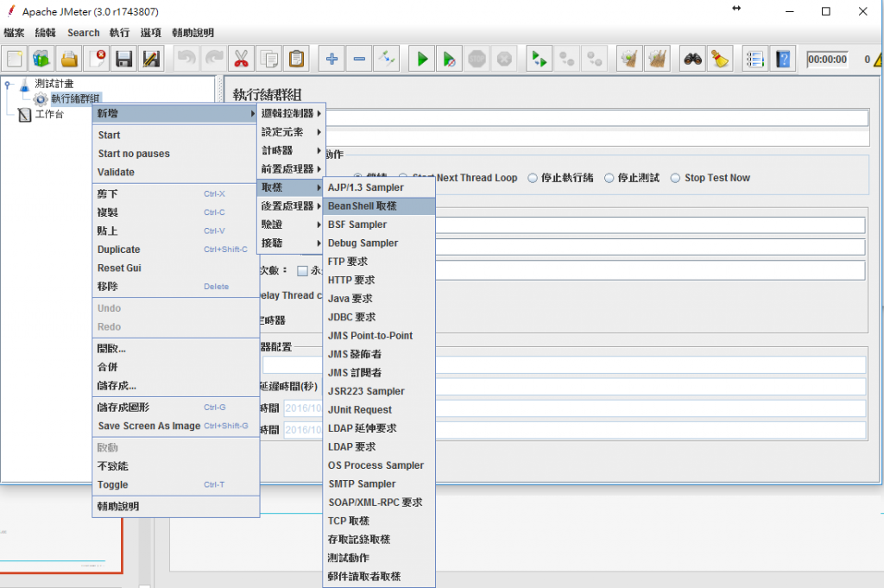Screen dimensions: 884x588
Task: Toggle the 永遠 loop count checkbox
Action: point(303,271)
